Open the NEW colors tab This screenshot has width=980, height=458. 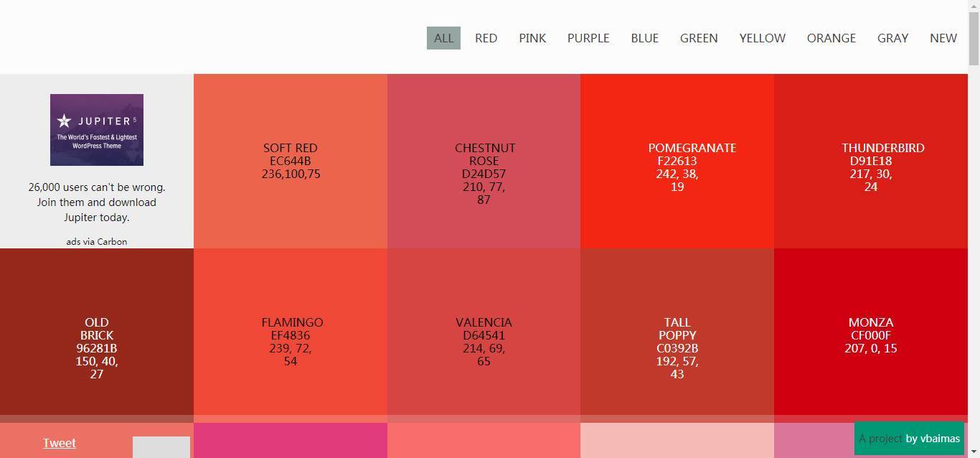pyautogui.click(x=943, y=38)
